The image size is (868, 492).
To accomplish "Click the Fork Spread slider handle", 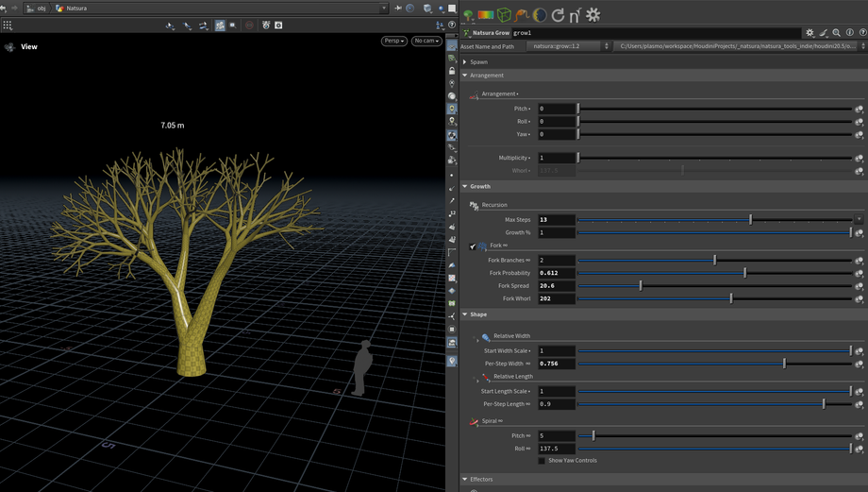I will 641,285.
